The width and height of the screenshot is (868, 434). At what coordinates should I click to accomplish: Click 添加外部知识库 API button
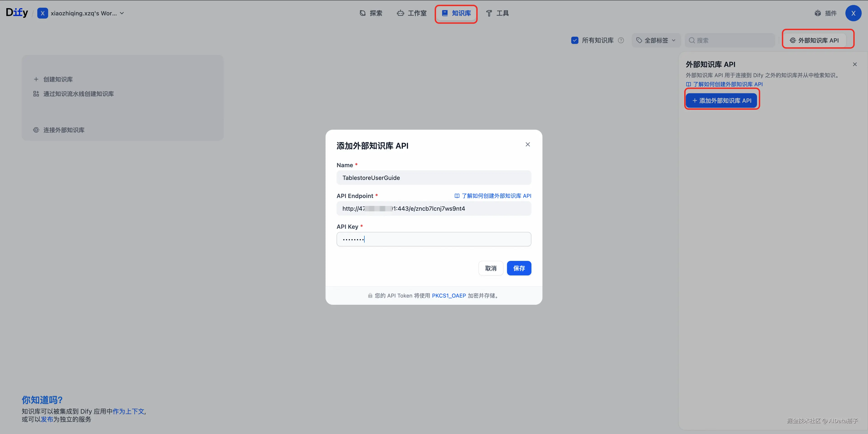[x=722, y=100]
